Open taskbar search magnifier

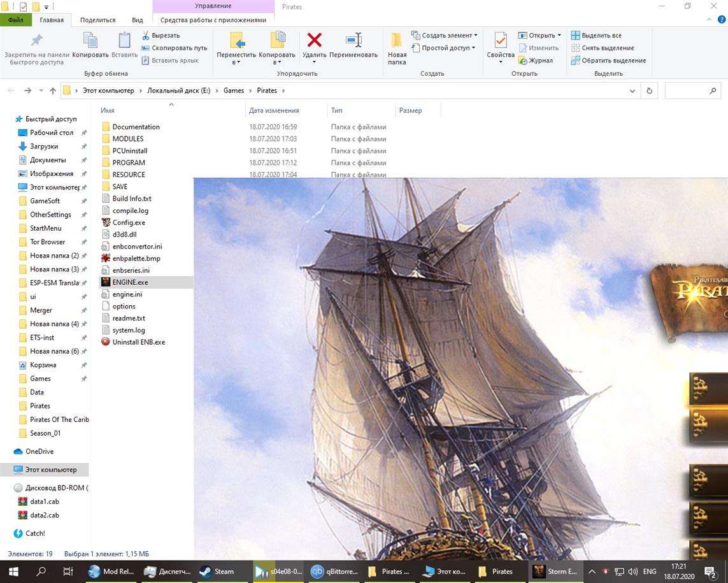click(41, 572)
